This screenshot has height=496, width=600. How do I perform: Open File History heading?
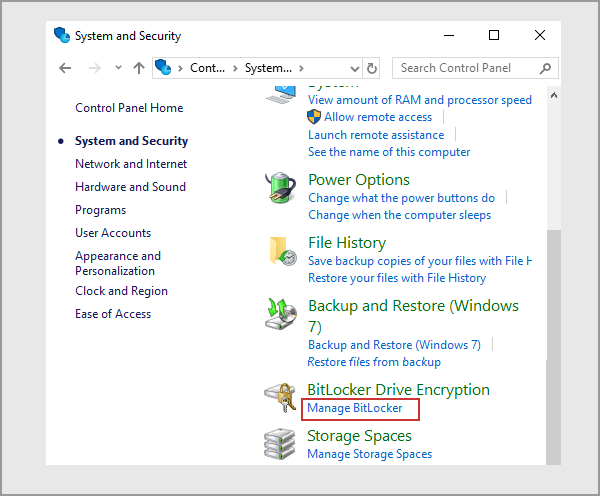347,243
